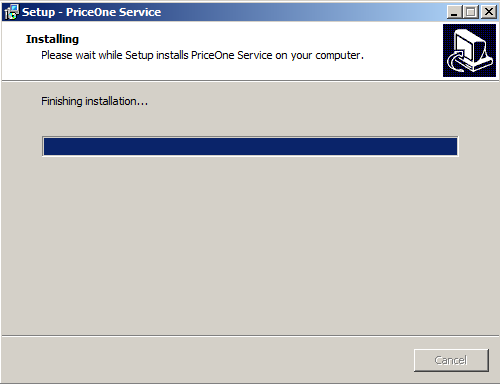Click the curved arrow on the installer graphic

coord(455,62)
